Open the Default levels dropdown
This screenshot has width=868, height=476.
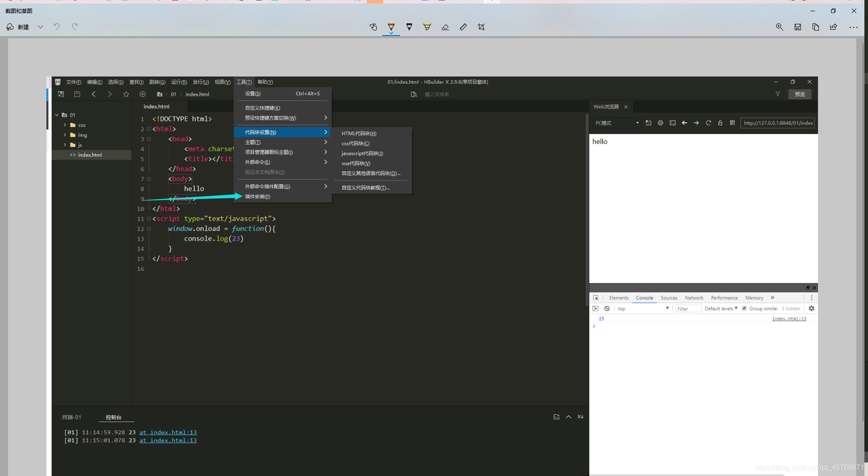pyautogui.click(x=721, y=309)
